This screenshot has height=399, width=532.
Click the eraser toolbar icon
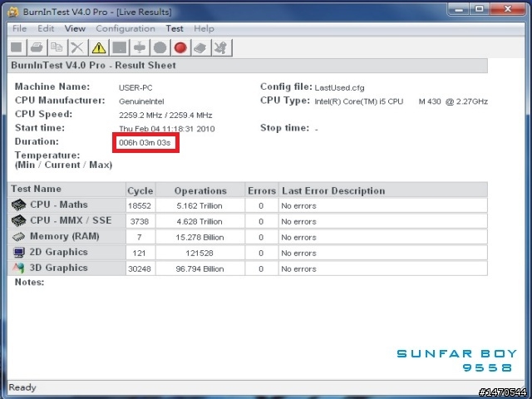pyautogui.click(x=201, y=47)
